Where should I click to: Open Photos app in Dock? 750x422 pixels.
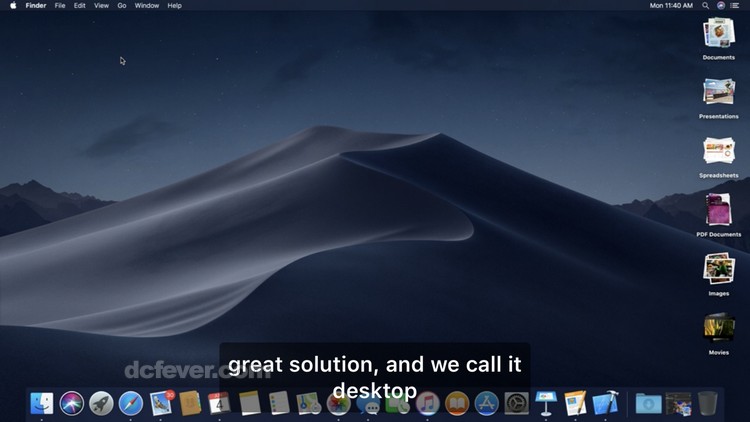(338, 403)
